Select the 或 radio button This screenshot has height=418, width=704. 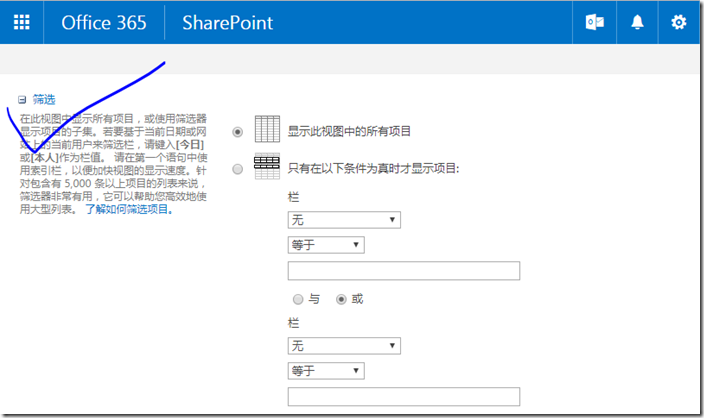pyautogui.click(x=341, y=299)
